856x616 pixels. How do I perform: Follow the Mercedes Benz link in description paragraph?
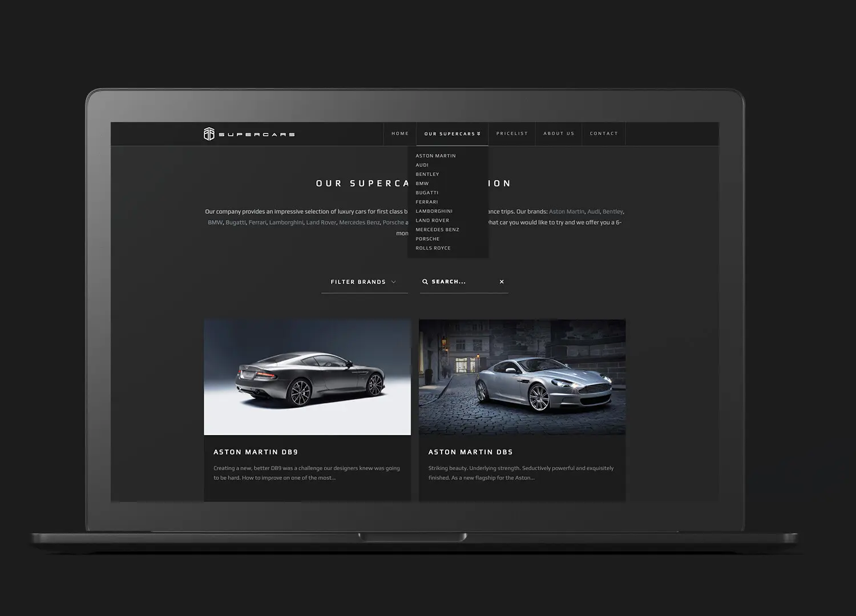click(x=360, y=222)
